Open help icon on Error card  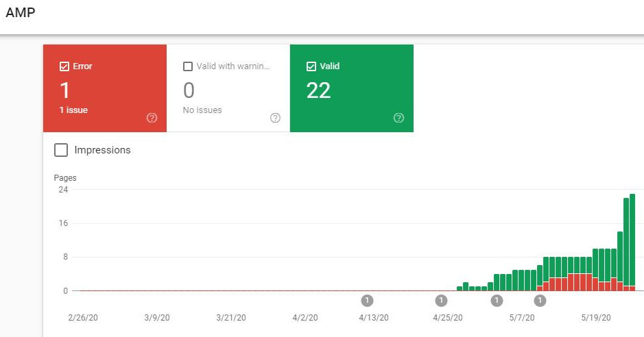pos(152,118)
